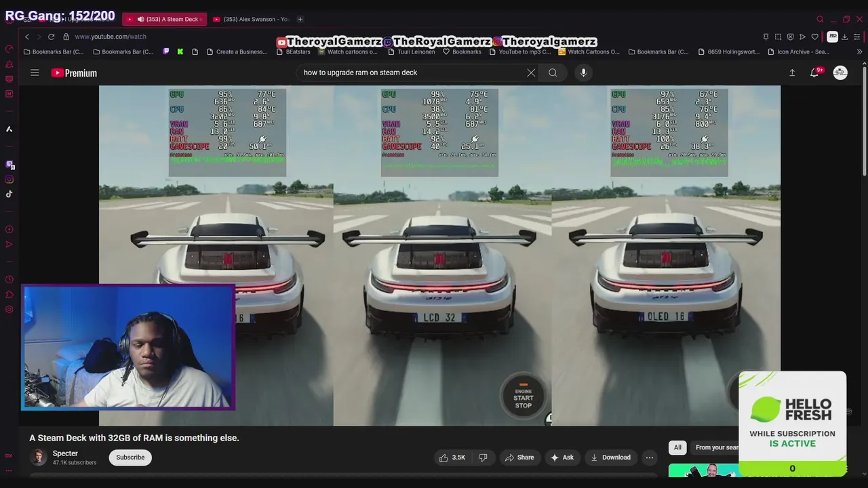Viewport: 868px width, 488px height.
Task: Reload the current page
Action: pos(51,37)
